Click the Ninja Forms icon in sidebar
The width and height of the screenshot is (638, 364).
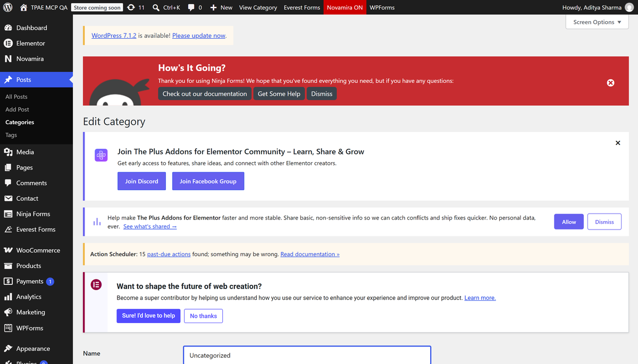click(x=8, y=214)
